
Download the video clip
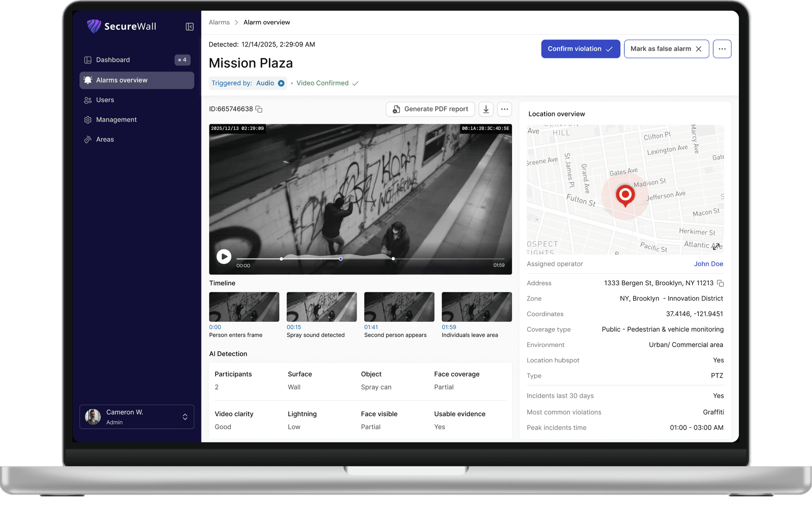pyautogui.click(x=486, y=109)
